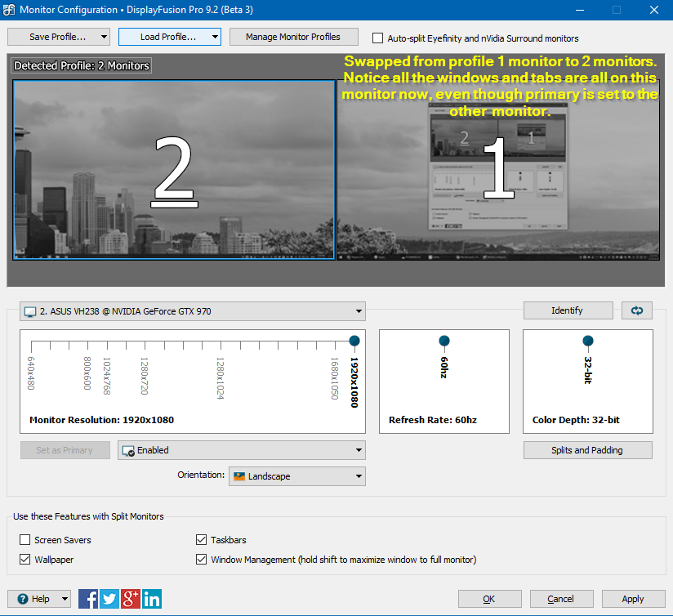Click the Facebook icon

click(88, 599)
